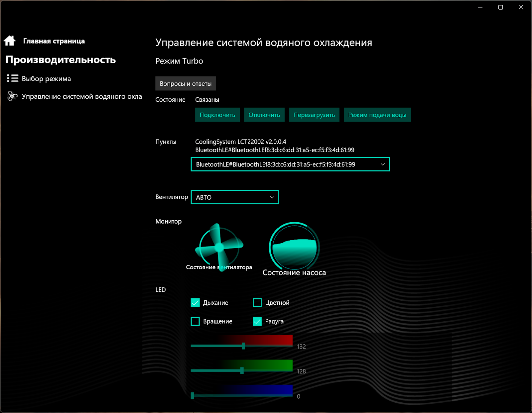Click the blue LED color slider
Screen dimensions: 532x413
click(242, 395)
